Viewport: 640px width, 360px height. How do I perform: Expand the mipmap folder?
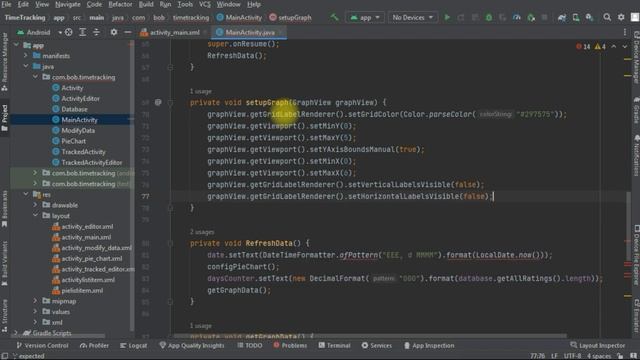click(35, 301)
